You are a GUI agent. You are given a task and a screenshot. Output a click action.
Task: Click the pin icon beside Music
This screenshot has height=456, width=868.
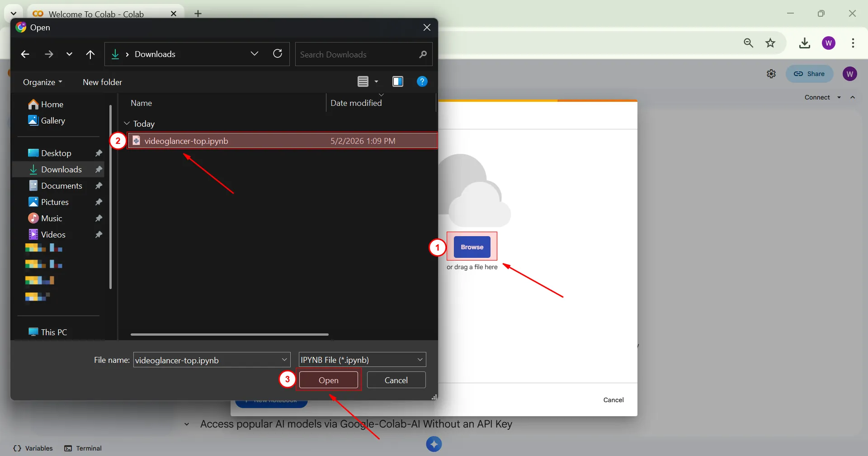pyautogui.click(x=99, y=218)
